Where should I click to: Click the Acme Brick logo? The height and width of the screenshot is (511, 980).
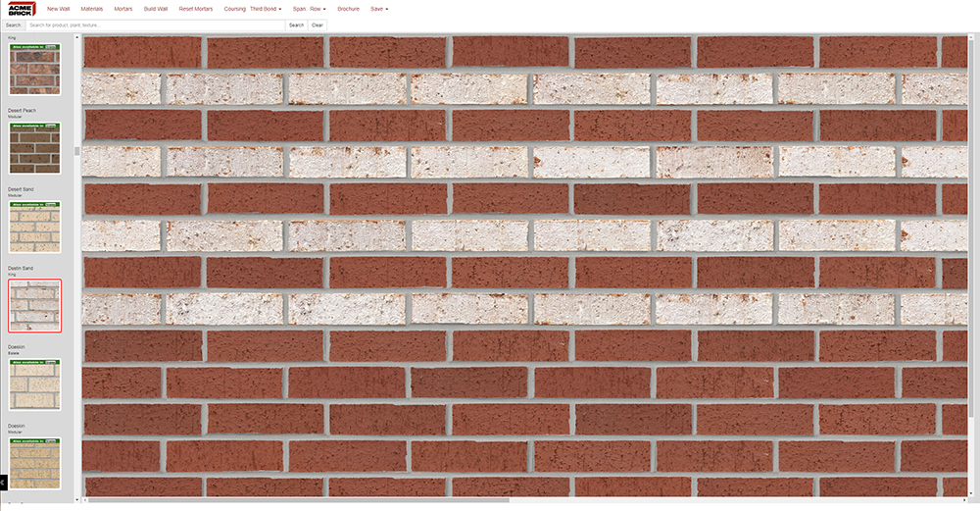(21, 8)
